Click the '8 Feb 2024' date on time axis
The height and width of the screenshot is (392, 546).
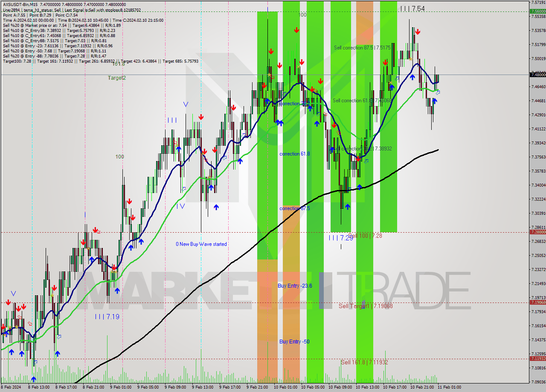pyautogui.click(x=11, y=387)
